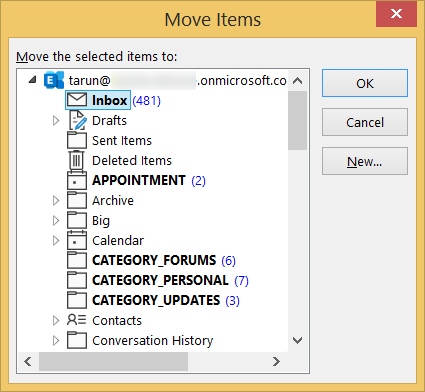The width and height of the screenshot is (425, 392).
Task: Confirm the move with OK
Action: click(x=365, y=83)
